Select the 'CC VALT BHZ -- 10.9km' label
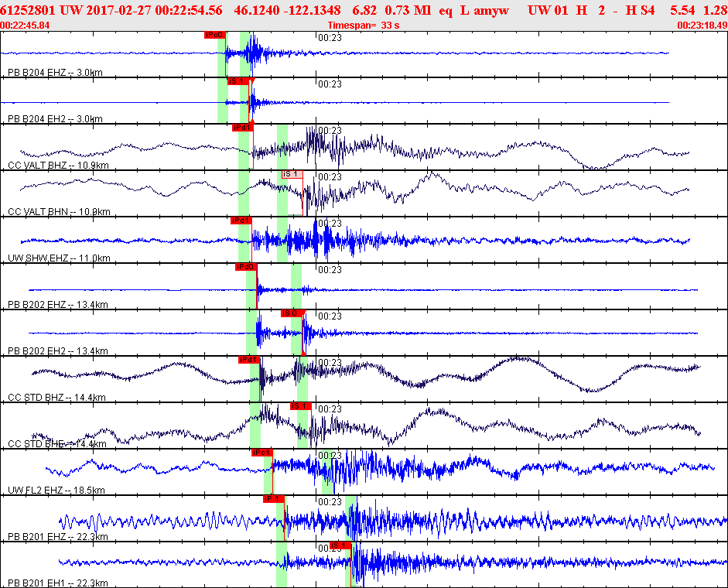Screen dimensions: 728x588 (x=59, y=166)
